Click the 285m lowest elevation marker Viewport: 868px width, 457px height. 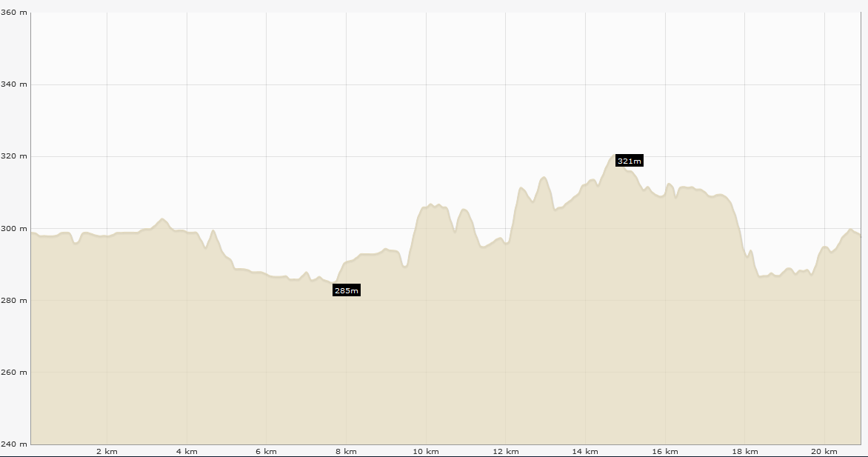[x=346, y=290]
